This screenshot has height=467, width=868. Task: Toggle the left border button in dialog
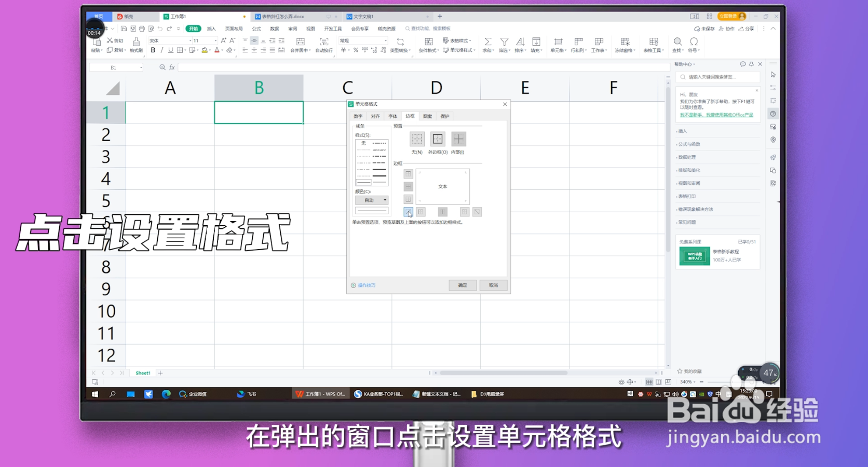click(421, 212)
